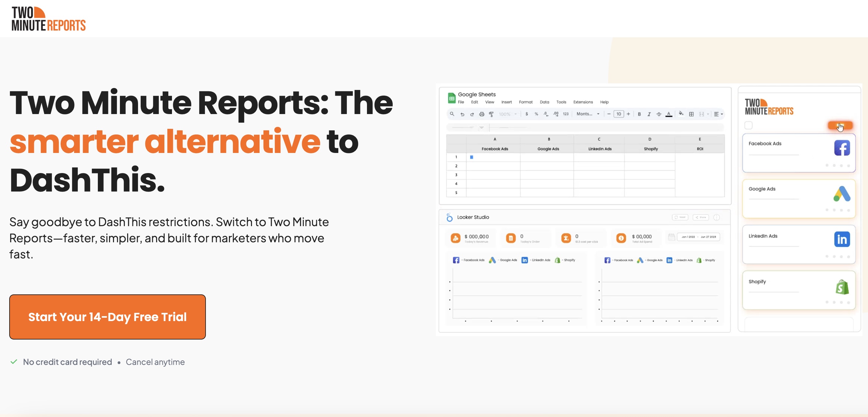This screenshot has width=868, height=417.
Task: Click the font size field showing 10
Action: click(619, 114)
